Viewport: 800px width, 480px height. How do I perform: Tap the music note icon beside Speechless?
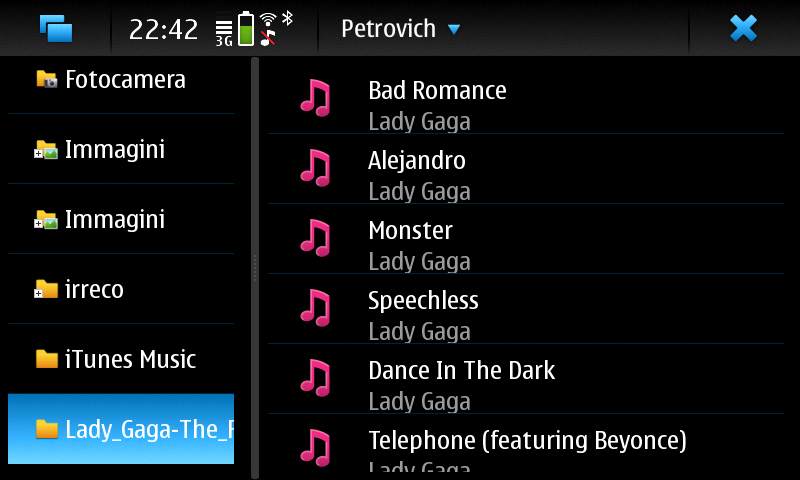click(315, 308)
